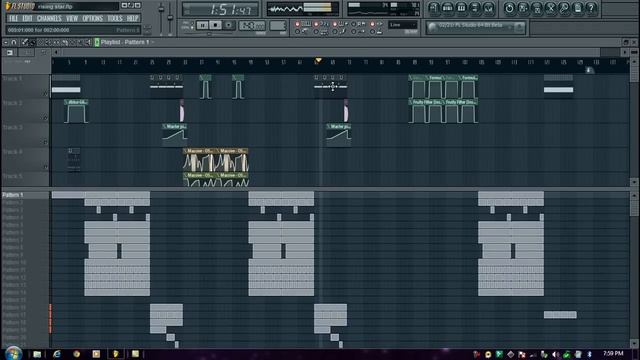Open the piano roll shortcut icon
This screenshot has height=360, width=640.
pyautogui.click(x=461, y=8)
